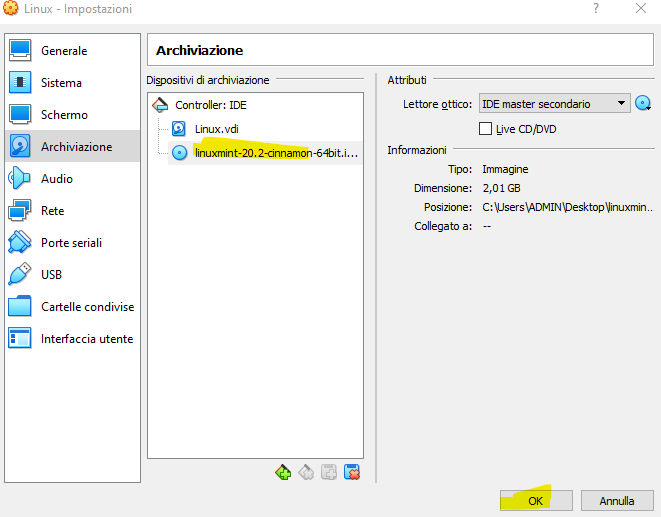Open the help question mark

596,8
